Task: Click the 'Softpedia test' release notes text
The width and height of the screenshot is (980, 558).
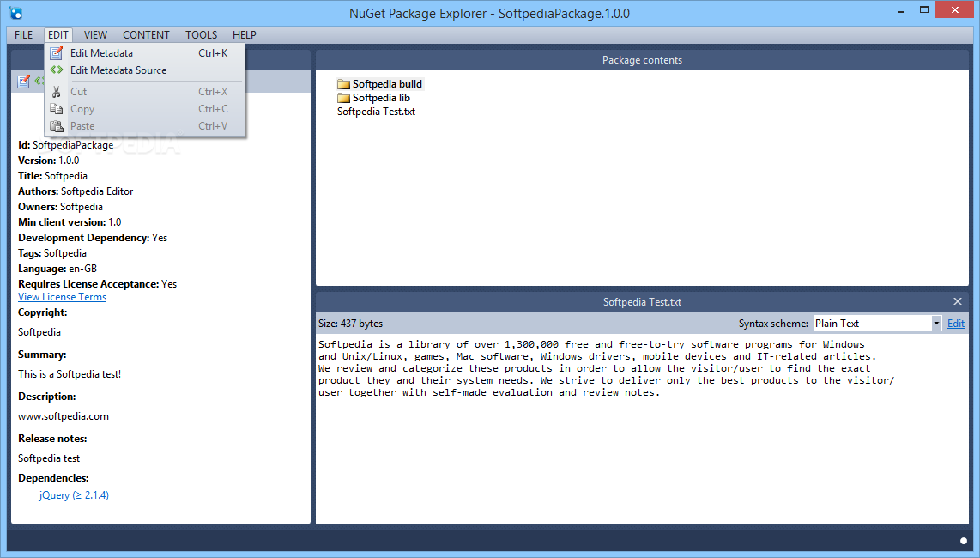Action: [x=49, y=458]
